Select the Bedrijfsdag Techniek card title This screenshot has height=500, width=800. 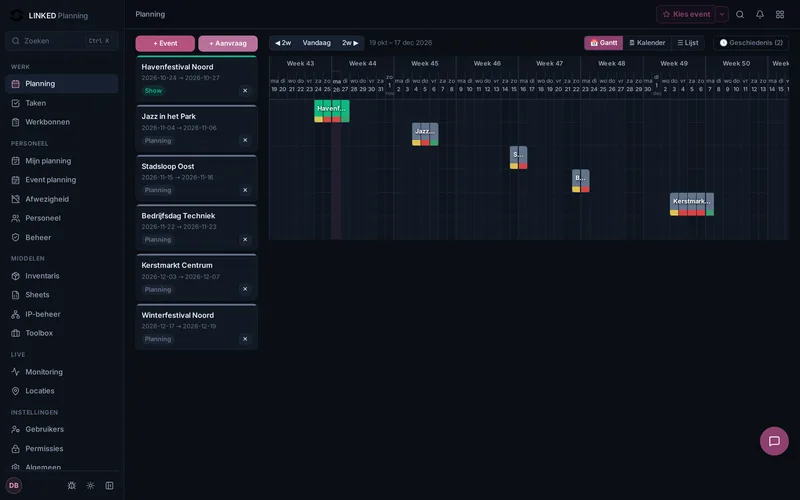(x=179, y=216)
